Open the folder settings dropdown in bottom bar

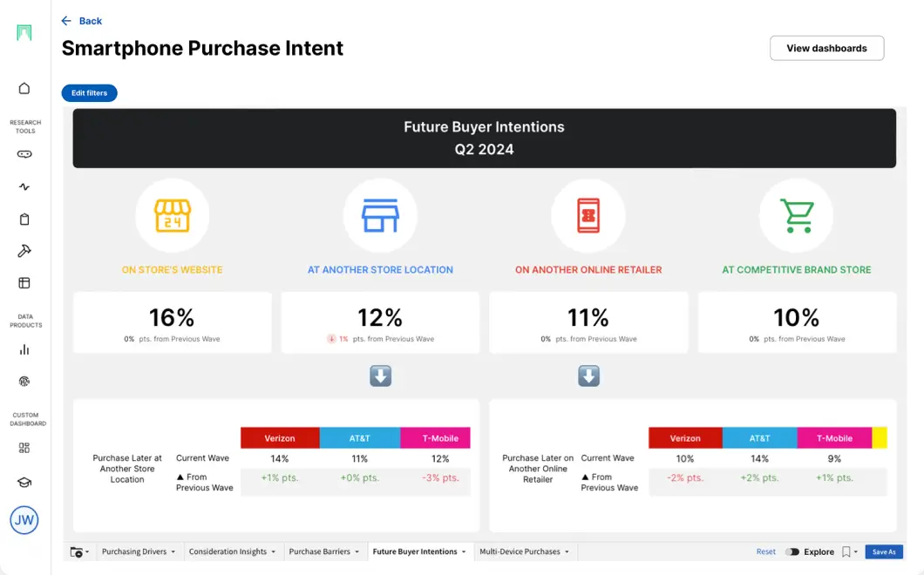pos(79,552)
